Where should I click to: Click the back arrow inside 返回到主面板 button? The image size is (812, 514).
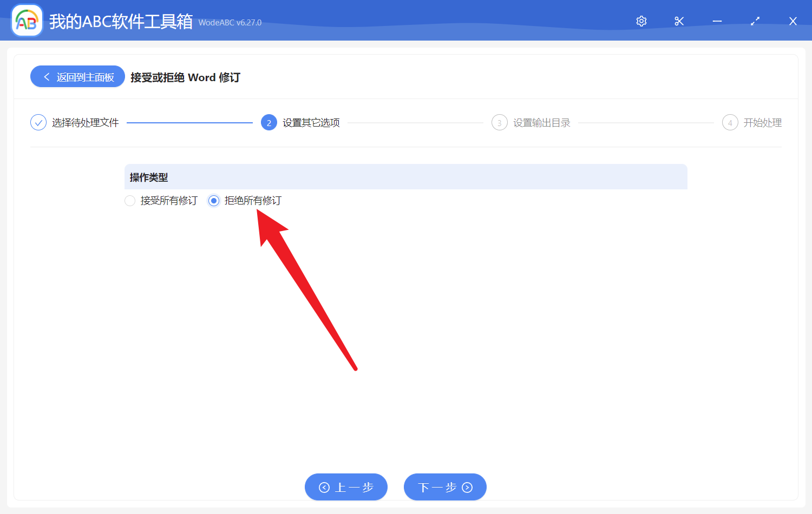point(46,76)
